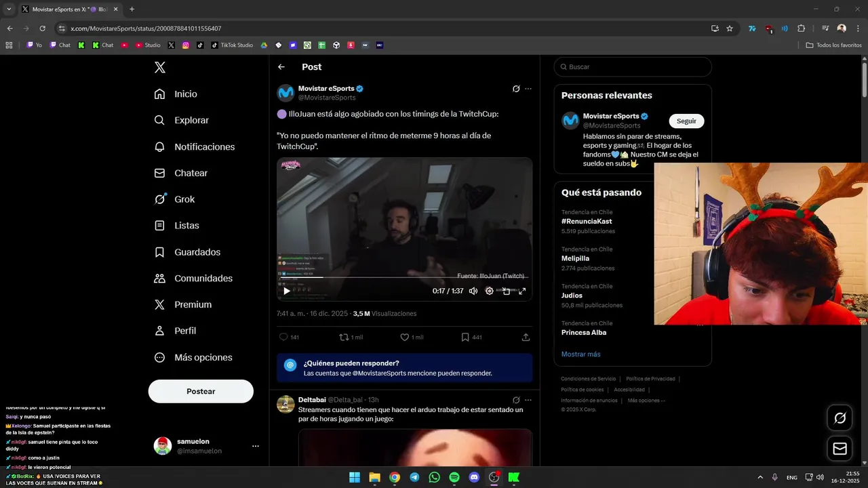Open the Twitch Yo bookmark

[35, 45]
